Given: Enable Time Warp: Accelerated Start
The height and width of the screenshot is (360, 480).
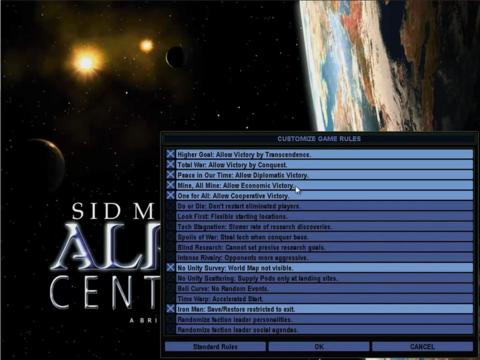Looking at the screenshot, I should click(x=319, y=299).
